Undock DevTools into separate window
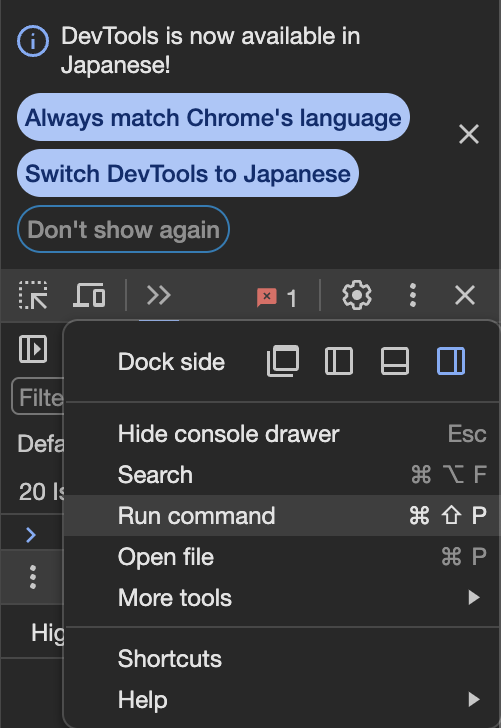The width and height of the screenshot is (501, 728). coord(283,361)
